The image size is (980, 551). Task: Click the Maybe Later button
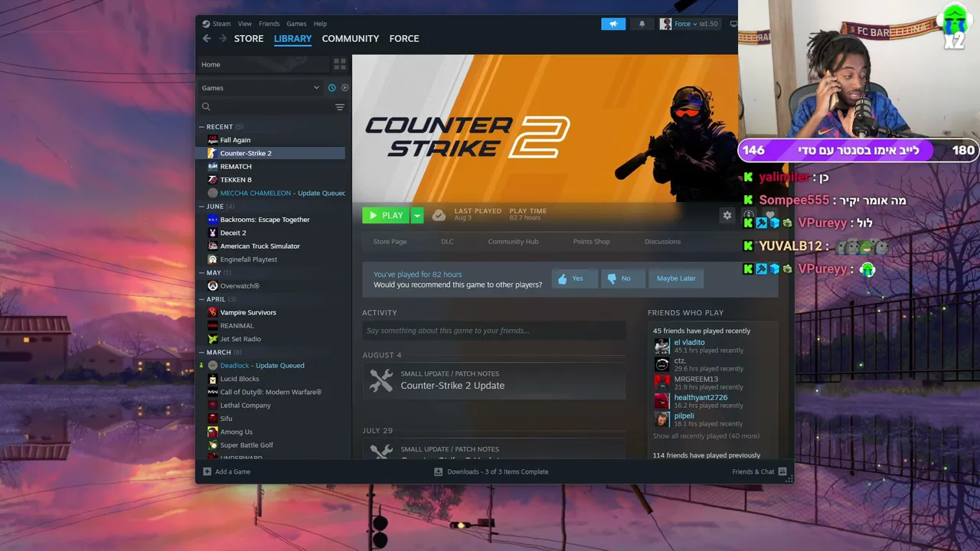pyautogui.click(x=676, y=279)
